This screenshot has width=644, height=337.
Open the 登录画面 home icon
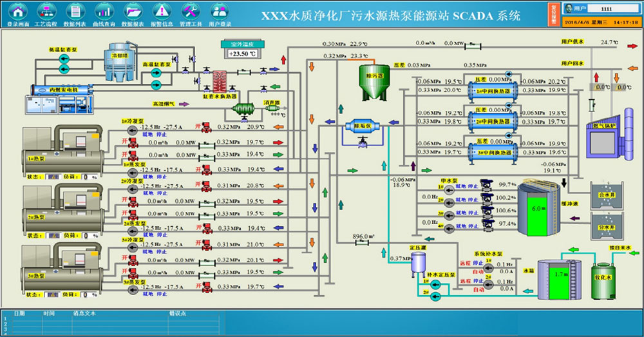click(17, 11)
